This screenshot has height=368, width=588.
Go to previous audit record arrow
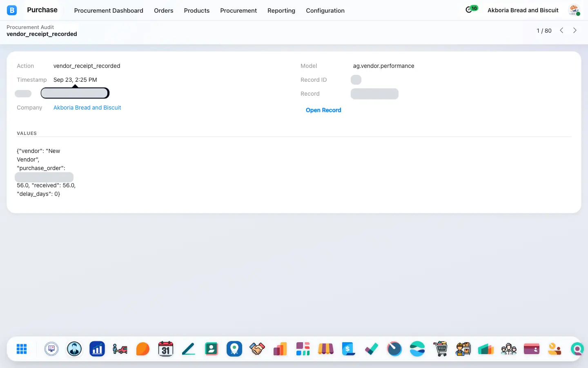[562, 30]
